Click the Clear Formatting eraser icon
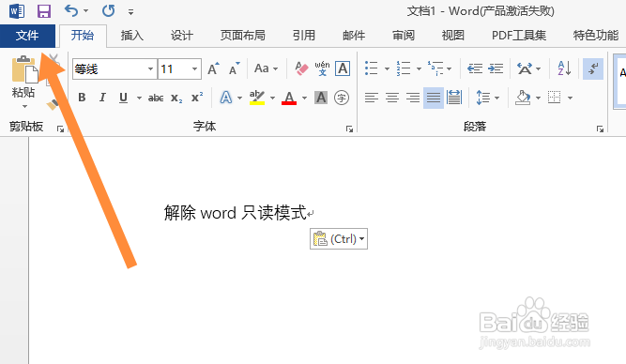The width and height of the screenshot is (626, 364). (301, 68)
